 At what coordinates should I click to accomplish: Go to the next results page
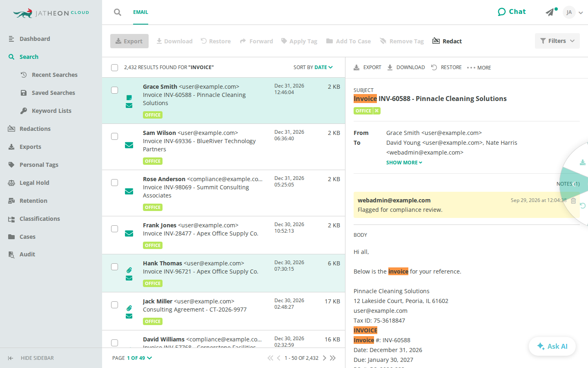pos(325,358)
